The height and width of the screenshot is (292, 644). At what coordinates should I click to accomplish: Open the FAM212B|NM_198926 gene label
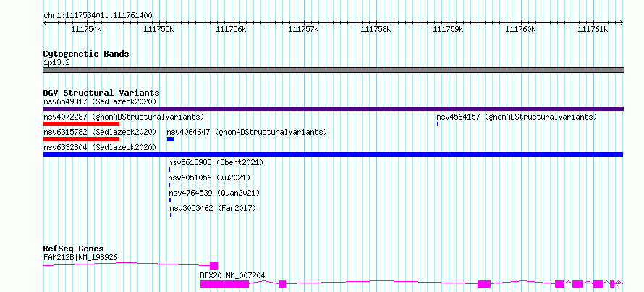point(80,257)
